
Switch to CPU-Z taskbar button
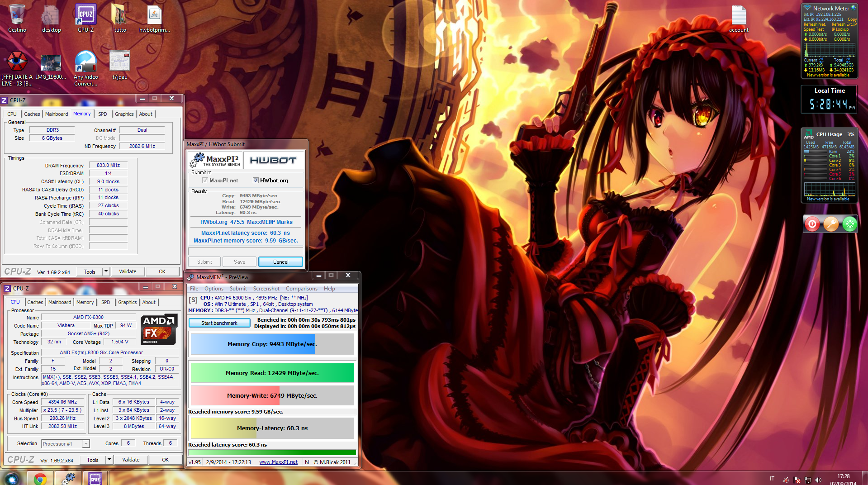[x=95, y=479]
